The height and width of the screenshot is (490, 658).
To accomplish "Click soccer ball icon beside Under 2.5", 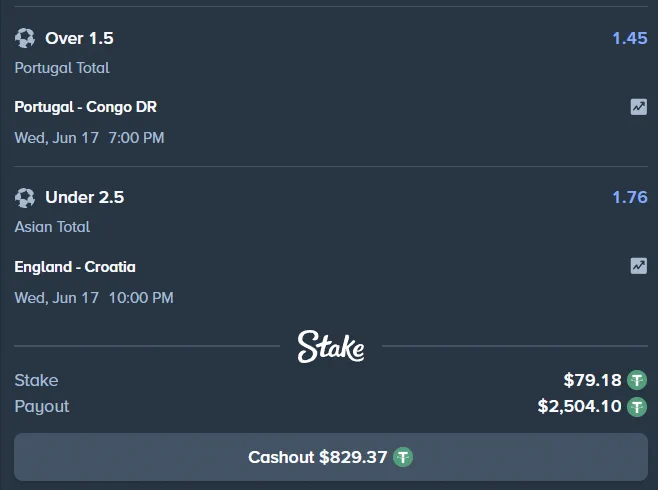I will pos(25,198).
